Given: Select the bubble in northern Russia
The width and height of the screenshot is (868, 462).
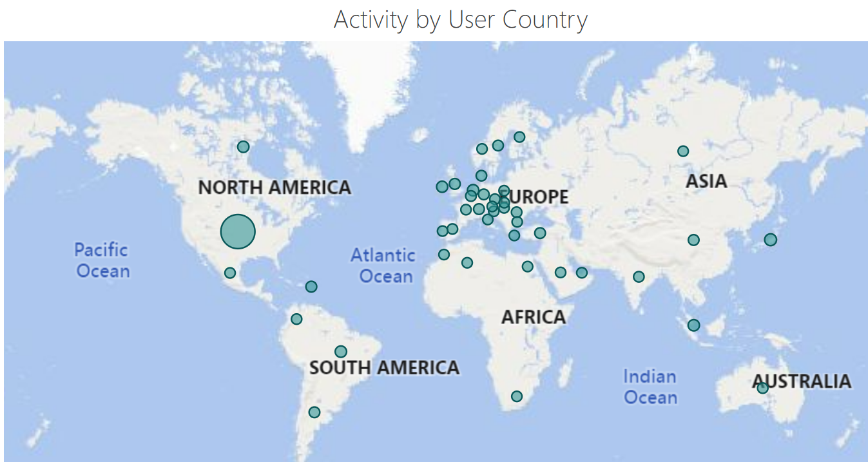Looking at the screenshot, I should coord(683,151).
